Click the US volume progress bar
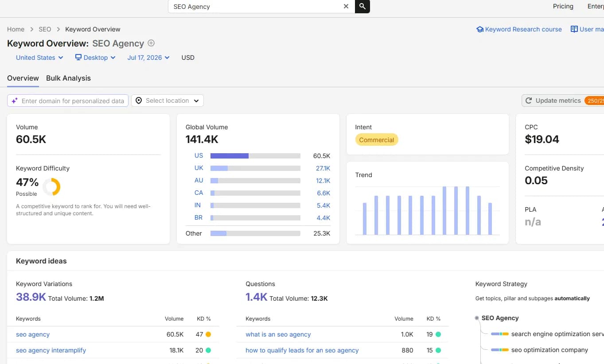The height and width of the screenshot is (364, 604). [255, 156]
